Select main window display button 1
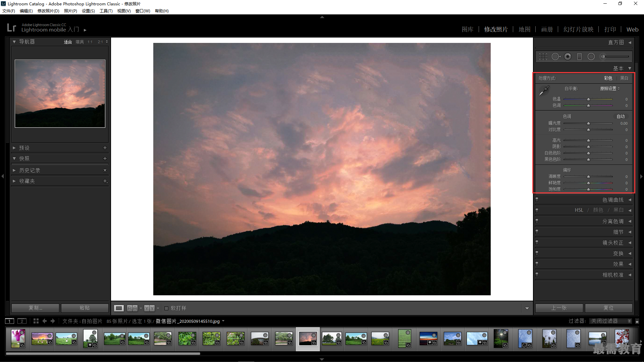Screen dimensions: 644x362 click(10, 321)
